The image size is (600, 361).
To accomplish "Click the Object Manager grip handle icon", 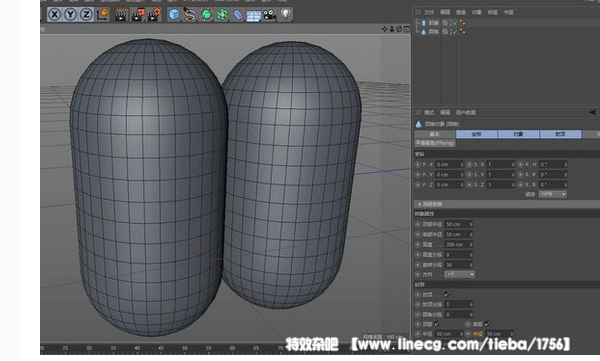I will click(x=418, y=12).
